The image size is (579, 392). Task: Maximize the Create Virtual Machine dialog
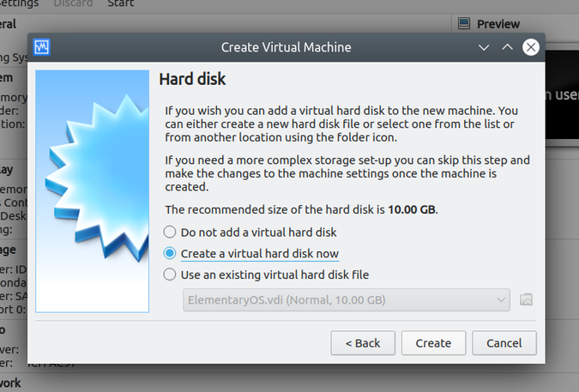click(507, 47)
